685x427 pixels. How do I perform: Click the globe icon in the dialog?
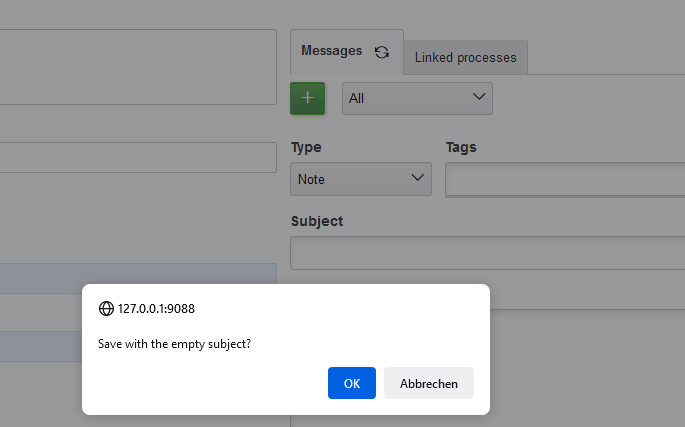[106, 309]
